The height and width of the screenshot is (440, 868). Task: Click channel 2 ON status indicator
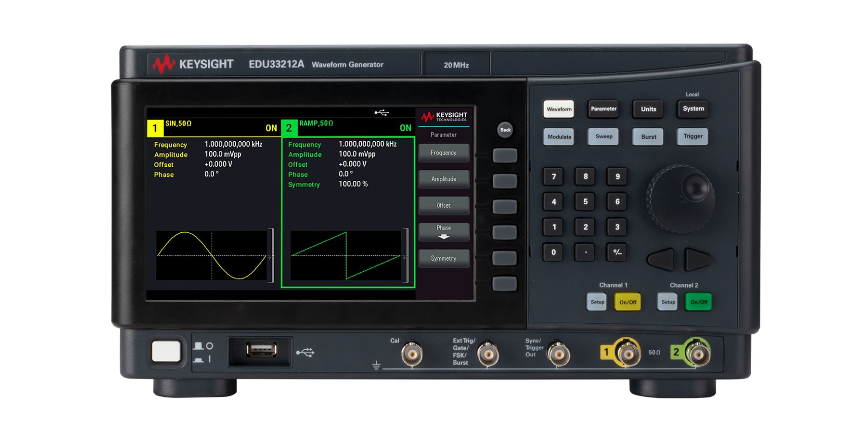405,128
